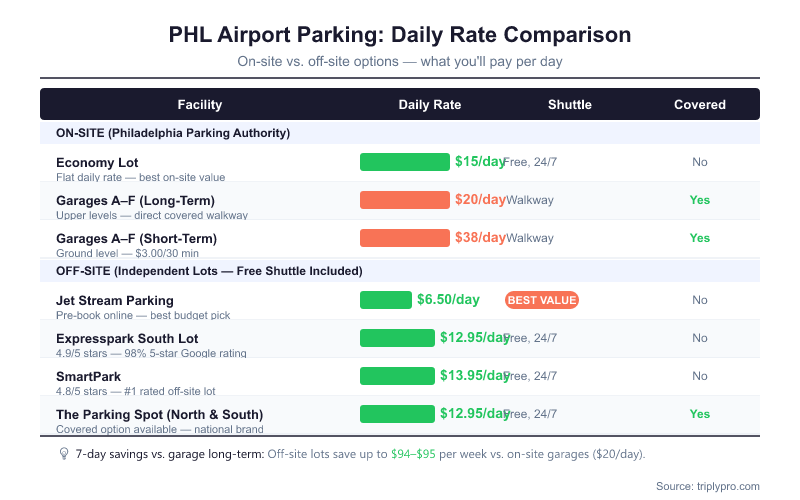Click Economy Lot's green $15/day bar

coord(404,162)
